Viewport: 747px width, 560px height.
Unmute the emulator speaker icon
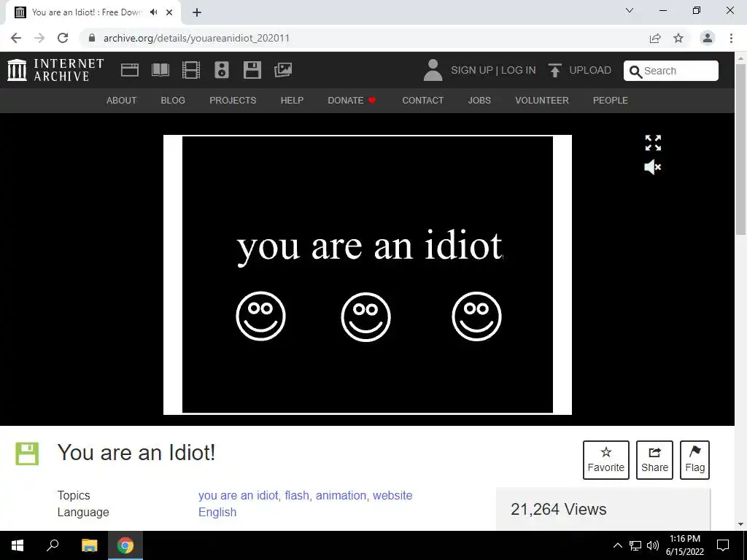653,167
